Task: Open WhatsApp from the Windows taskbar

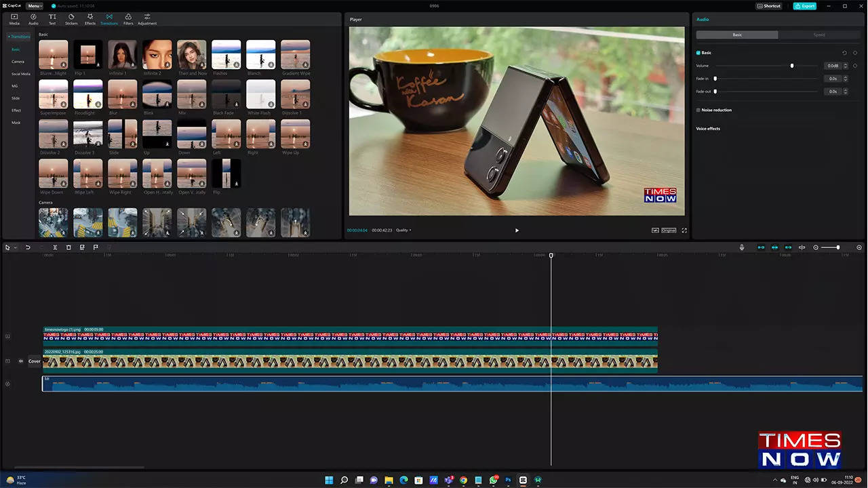Action: [493, 480]
